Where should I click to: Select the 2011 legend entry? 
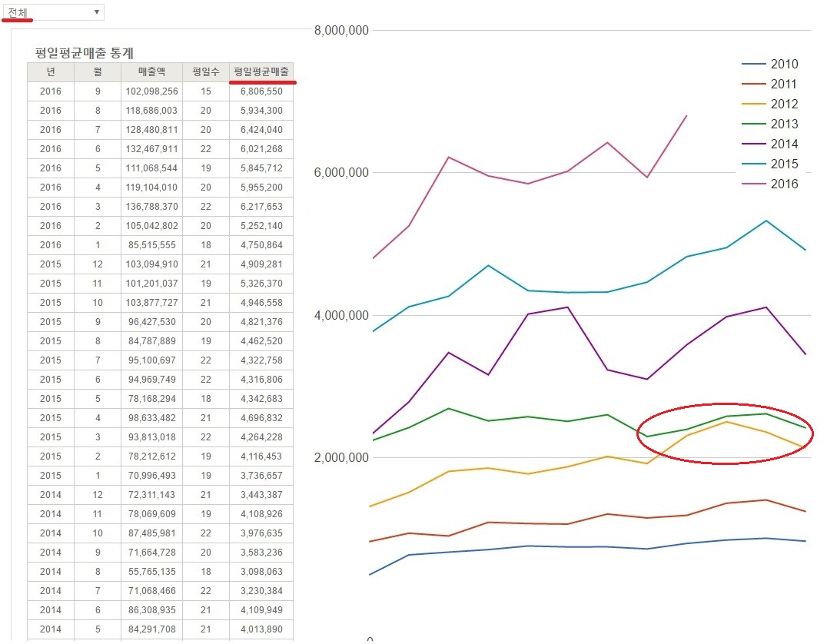(769, 84)
